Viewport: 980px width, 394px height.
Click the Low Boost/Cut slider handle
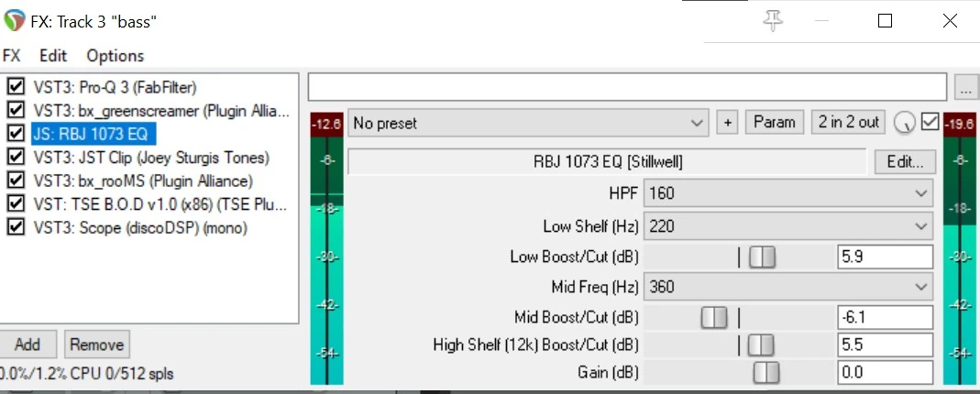[762, 257]
